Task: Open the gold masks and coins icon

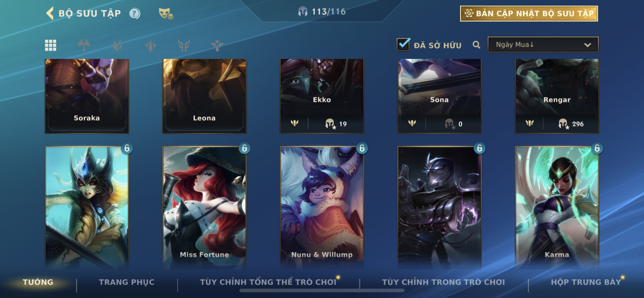Action: 166,13
